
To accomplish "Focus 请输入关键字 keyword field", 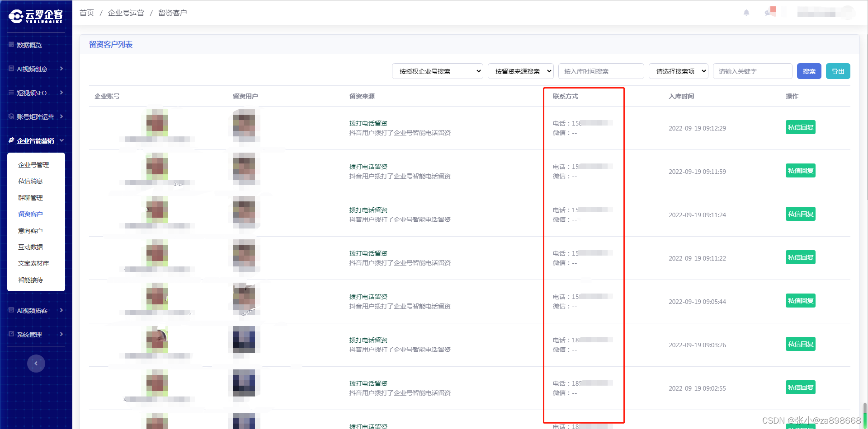I will coord(753,71).
